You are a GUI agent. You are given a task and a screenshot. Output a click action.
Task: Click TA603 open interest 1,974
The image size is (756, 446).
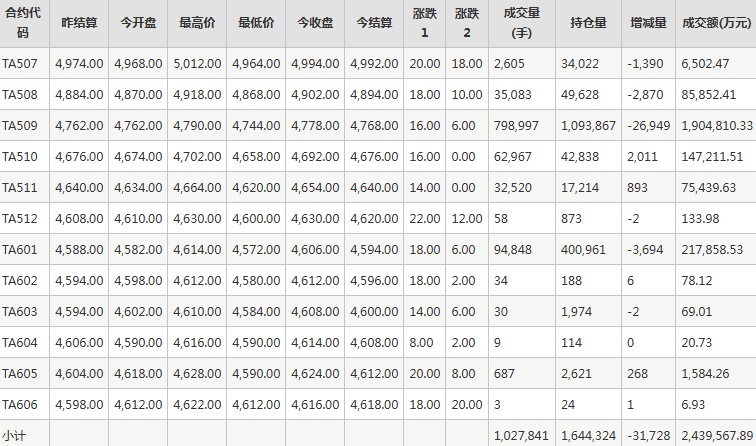point(576,311)
